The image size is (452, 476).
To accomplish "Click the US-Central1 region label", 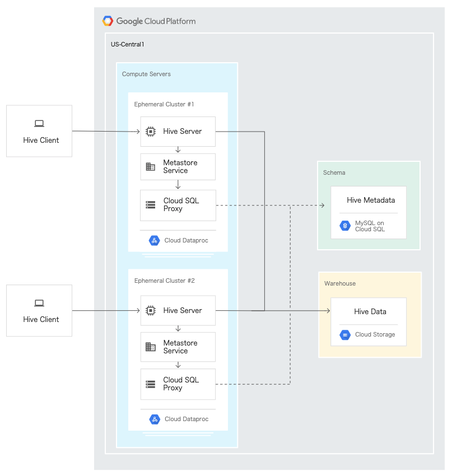I will 128,44.
